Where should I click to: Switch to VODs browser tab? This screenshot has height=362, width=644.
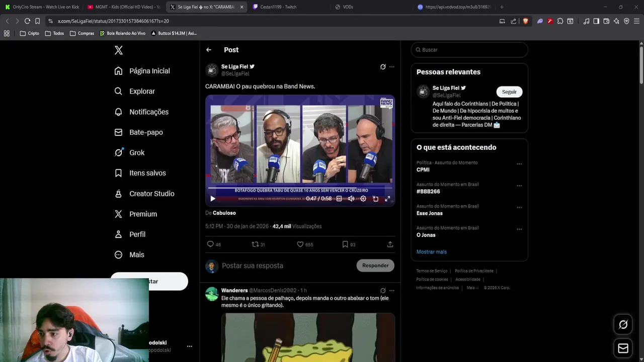372,7
